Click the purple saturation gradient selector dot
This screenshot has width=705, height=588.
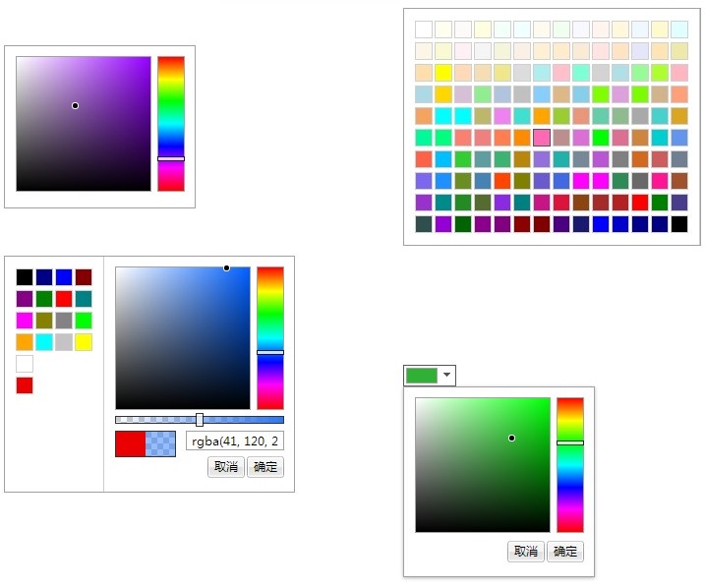pyautogui.click(x=75, y=105)
